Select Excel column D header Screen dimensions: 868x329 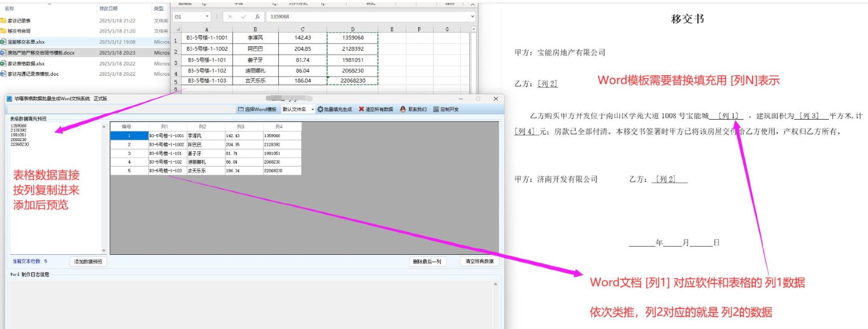tap(352, 29)
